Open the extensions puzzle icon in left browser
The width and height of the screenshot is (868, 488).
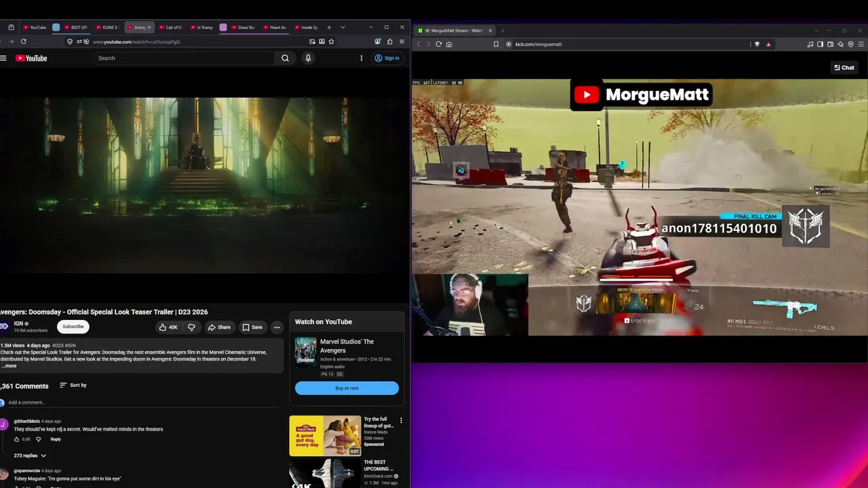[389, 41]
